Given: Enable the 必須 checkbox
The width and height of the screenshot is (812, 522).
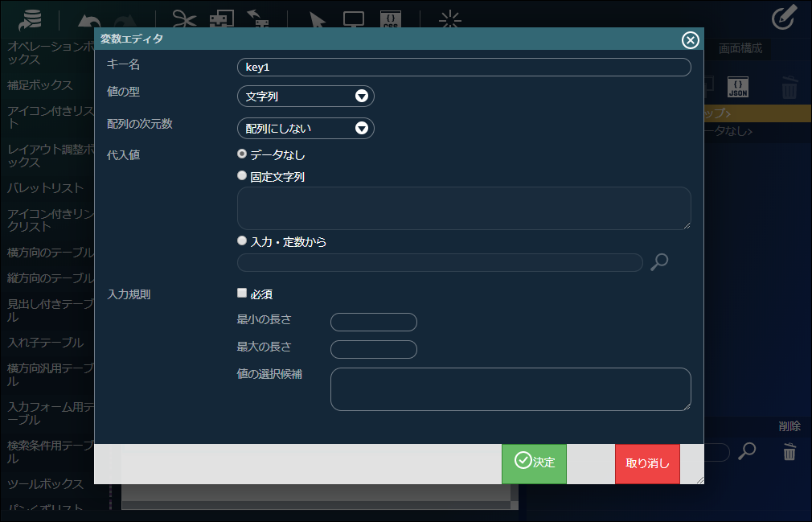Looking at the screenshot, I should pos(242,293).
